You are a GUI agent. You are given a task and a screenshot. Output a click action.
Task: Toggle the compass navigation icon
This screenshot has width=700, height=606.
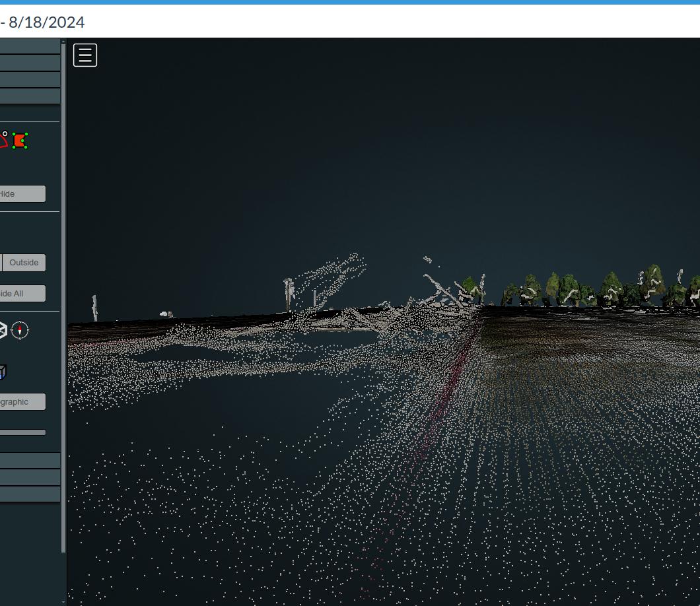pos(20,330)
